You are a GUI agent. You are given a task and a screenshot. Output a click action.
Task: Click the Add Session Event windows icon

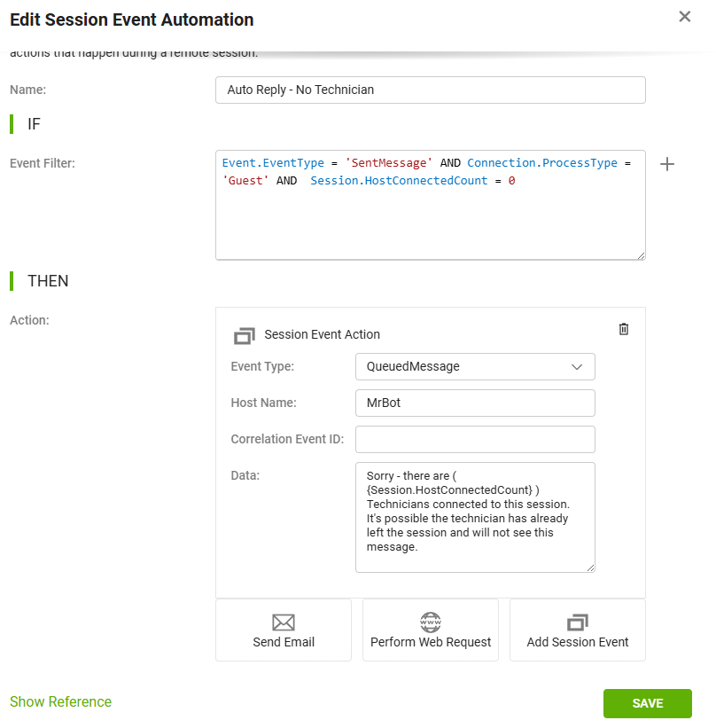point(578,622)
